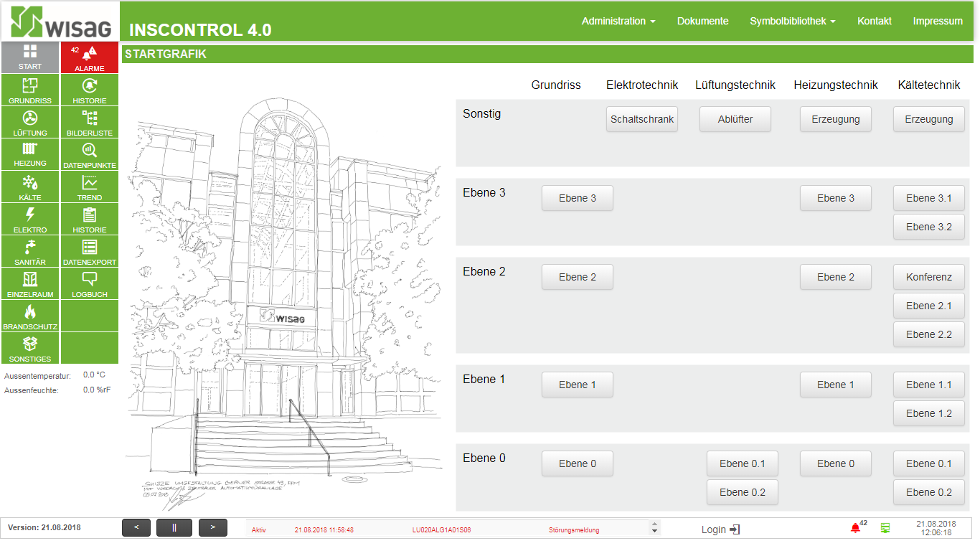Image resolution: width=980 pixels, height=551 pixels.
Task: Open the Start tile in the sidebar
Action: [29, 57]
